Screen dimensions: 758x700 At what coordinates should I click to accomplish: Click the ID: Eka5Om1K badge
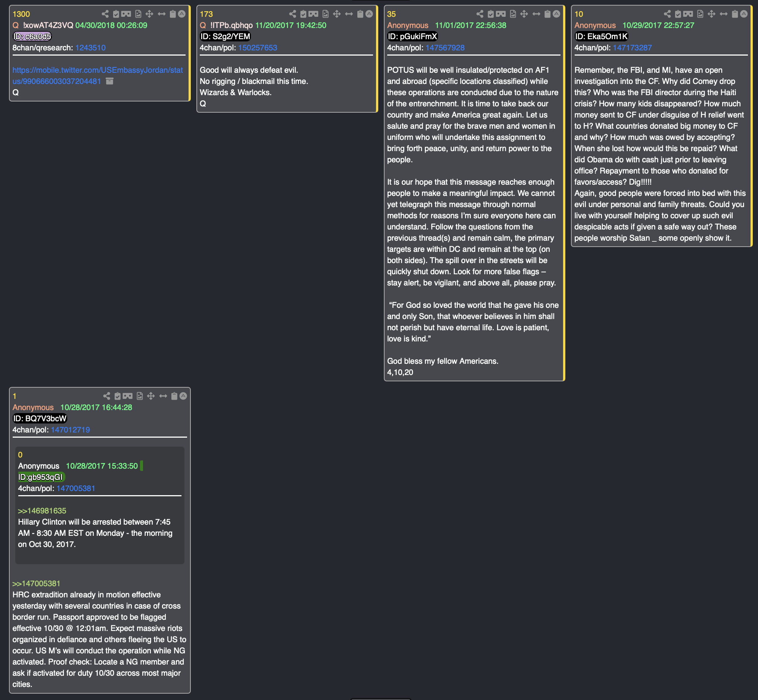click(x=602, y=36)
